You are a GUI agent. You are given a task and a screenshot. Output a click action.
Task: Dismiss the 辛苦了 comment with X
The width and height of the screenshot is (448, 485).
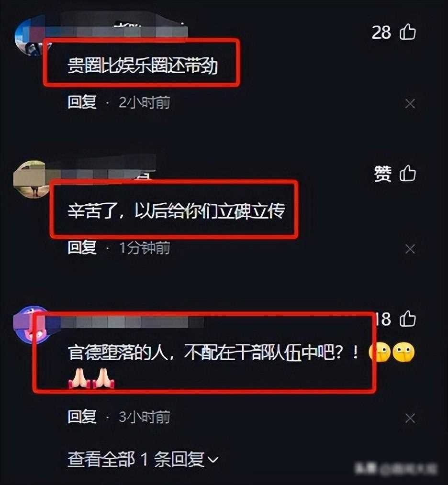410,249
